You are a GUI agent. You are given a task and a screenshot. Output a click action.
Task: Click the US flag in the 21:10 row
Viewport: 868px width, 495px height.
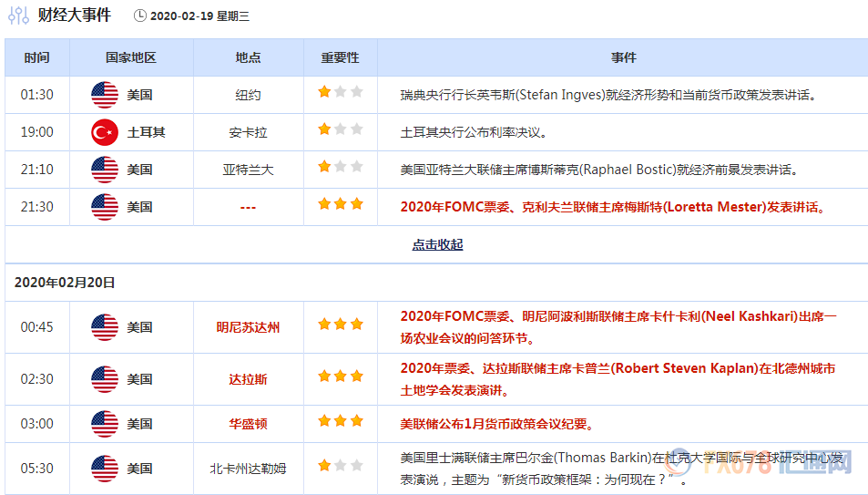pos(105,170)
